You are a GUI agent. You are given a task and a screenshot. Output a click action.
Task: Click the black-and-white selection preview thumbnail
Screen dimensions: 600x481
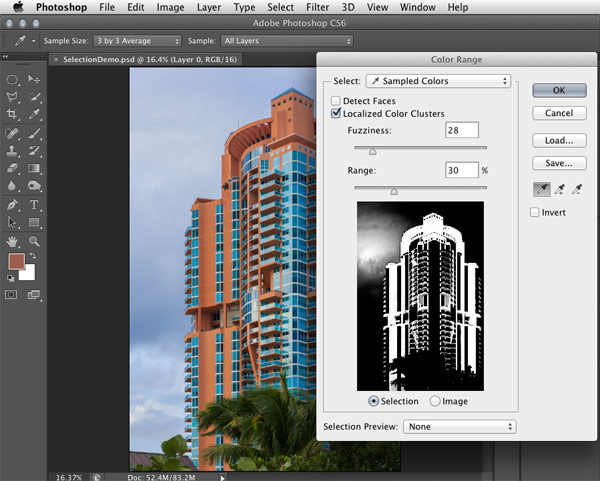tap(421, 296)
